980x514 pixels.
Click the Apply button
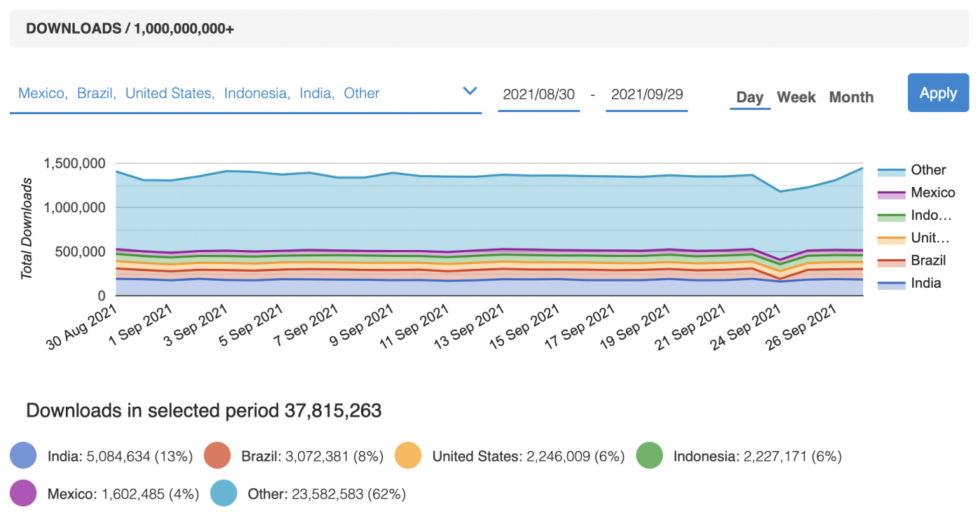(x=938, y=92)
